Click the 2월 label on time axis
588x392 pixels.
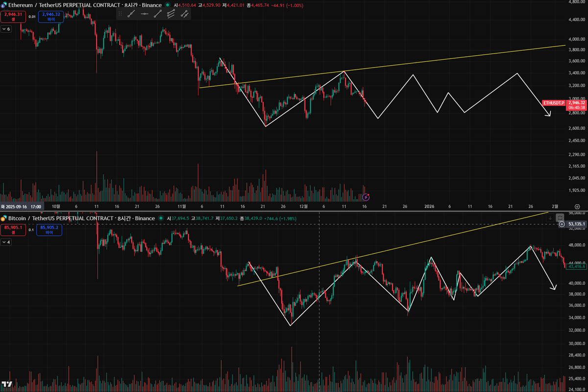(x=555, y=206)
